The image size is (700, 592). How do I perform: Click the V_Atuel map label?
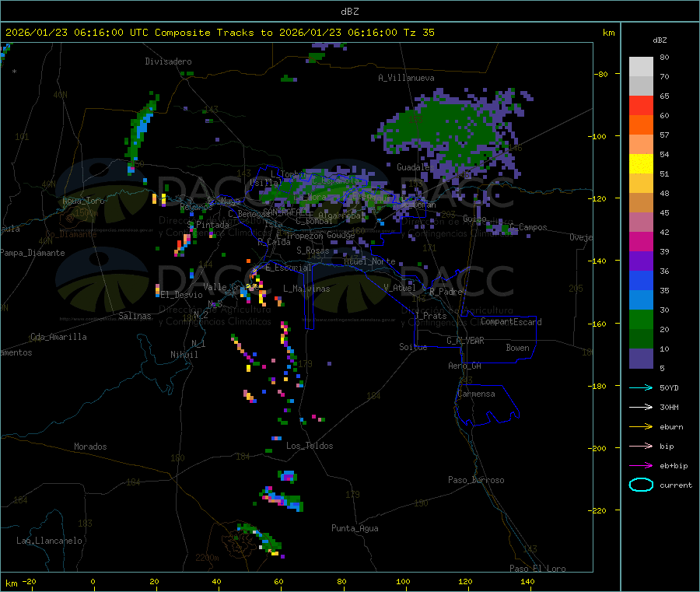tap(400, 288)
